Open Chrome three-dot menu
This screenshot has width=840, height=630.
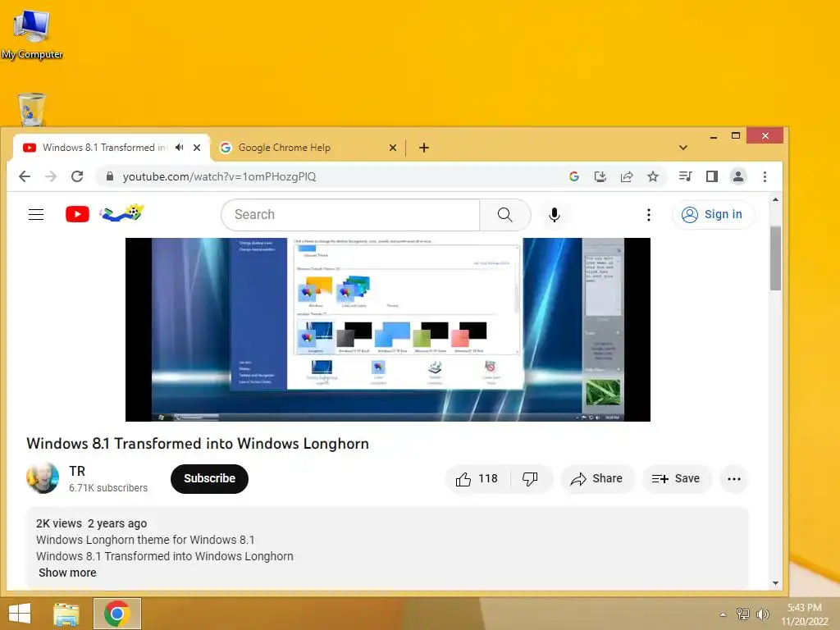[765, 176]
